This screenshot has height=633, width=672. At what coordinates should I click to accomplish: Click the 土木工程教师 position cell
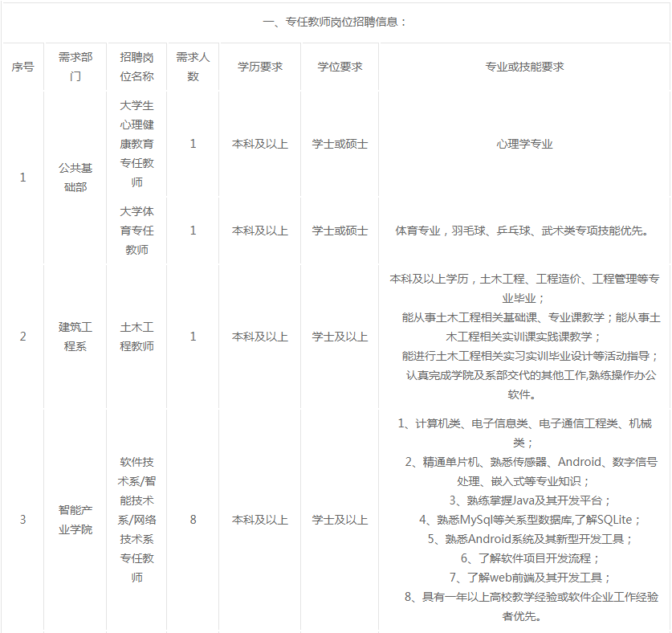[x=136, y=337]
